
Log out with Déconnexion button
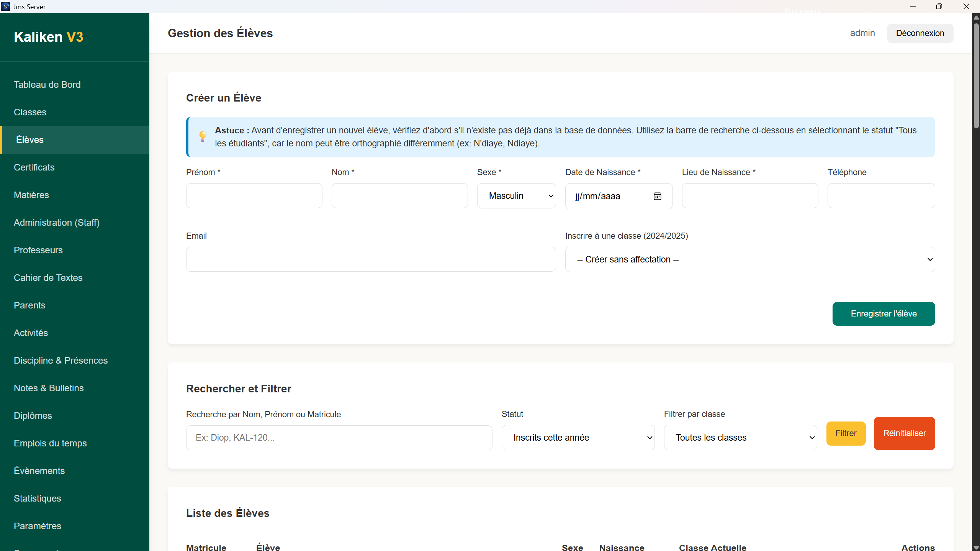coord(919,33)
